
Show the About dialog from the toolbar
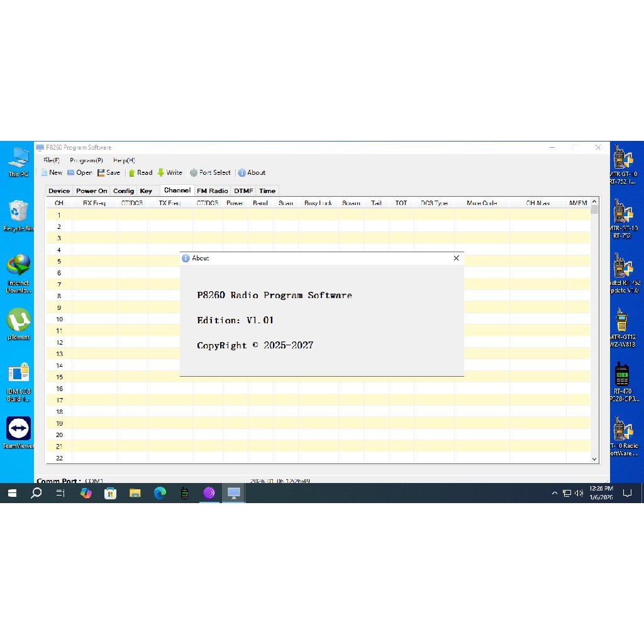pyautogui.click(x=252, y=172)
